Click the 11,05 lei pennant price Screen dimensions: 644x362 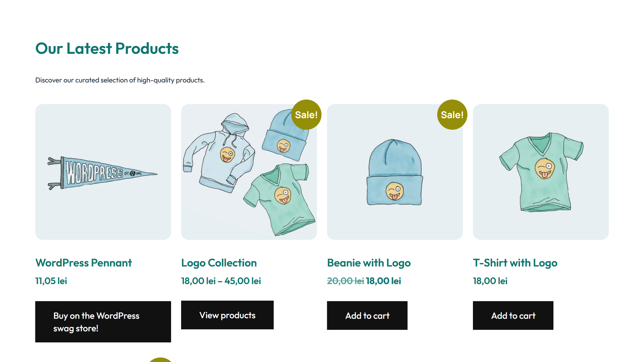(51, 281)
